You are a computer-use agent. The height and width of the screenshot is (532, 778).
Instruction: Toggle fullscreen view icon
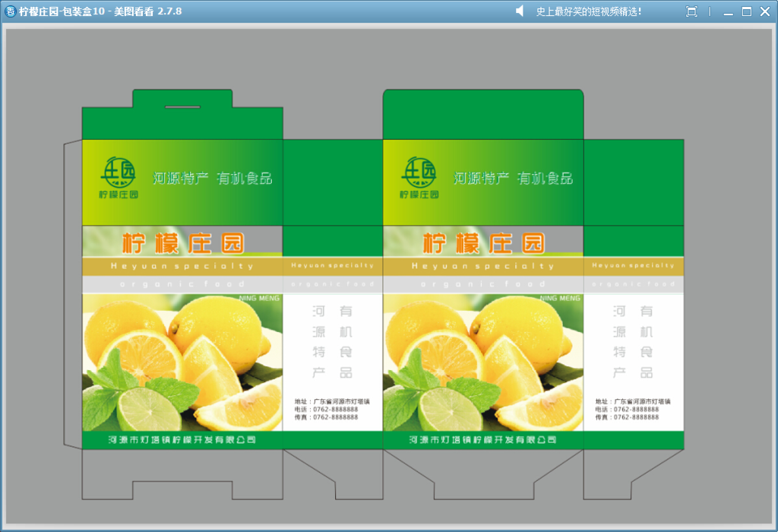[x=691, y=11]
